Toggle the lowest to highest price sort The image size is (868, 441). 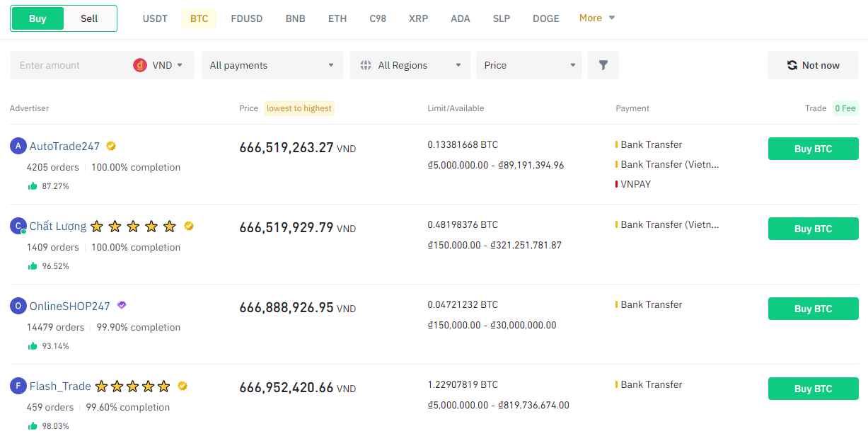point(299,108)
